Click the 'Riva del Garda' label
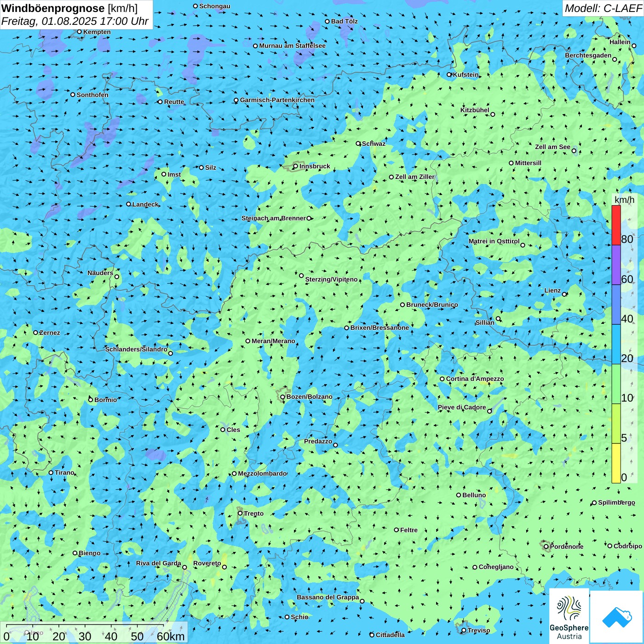The height and width of the screenshot is (644, 644). [x=159, y=563]
